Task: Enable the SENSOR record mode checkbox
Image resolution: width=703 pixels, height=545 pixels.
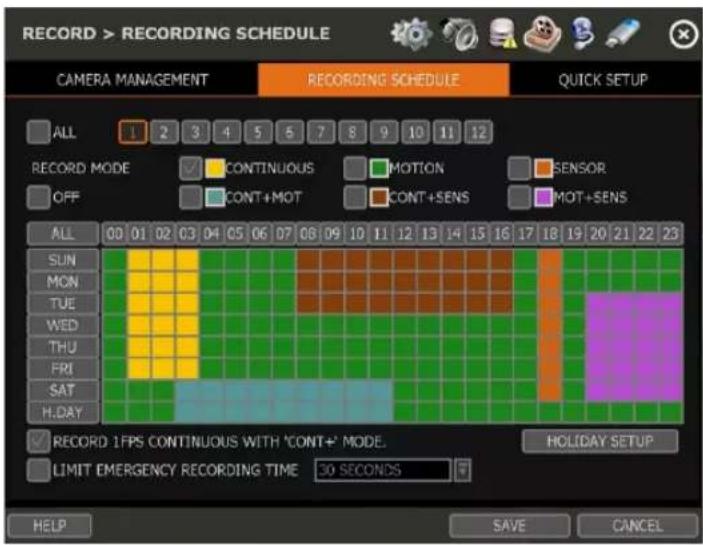Action: point(519,169)
